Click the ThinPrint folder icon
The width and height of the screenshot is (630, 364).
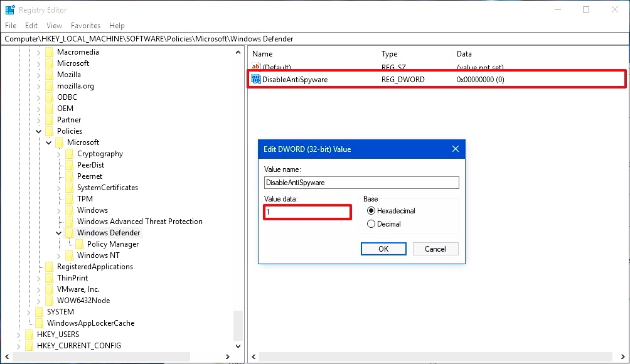point(50,278)
